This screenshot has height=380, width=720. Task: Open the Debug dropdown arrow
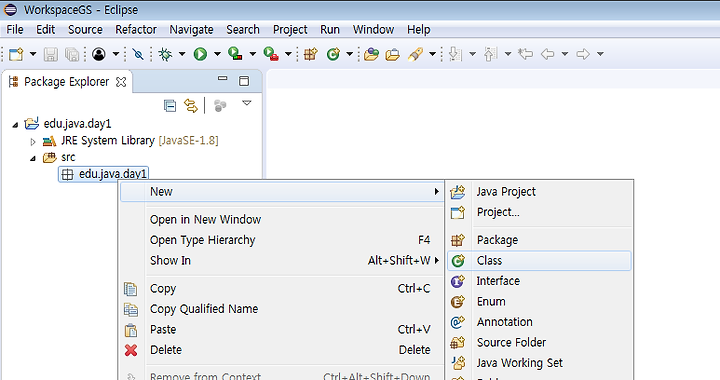[182, 54]
